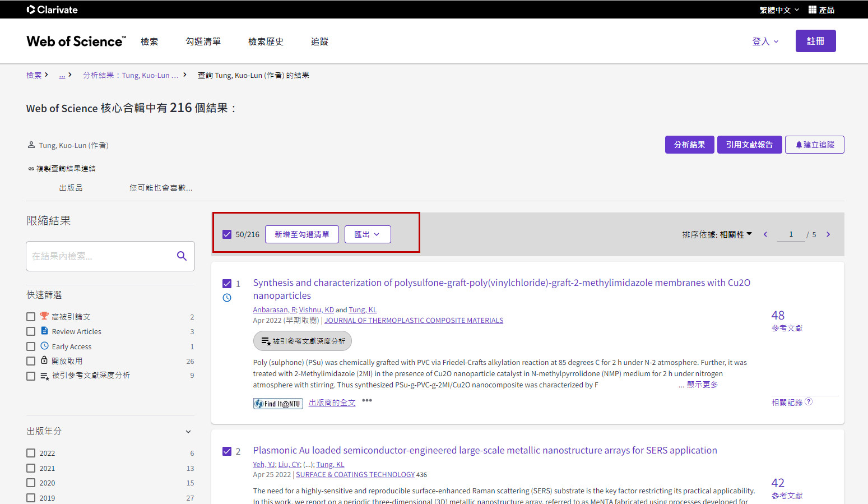Open the 出版商的全文 link

pyautogui.click(x=332, y=403)
